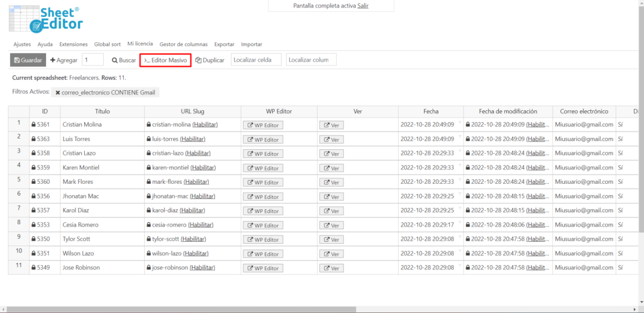Click the Localizar celda input field
This screenshot has height=313, width=644.
pos(256,60)
